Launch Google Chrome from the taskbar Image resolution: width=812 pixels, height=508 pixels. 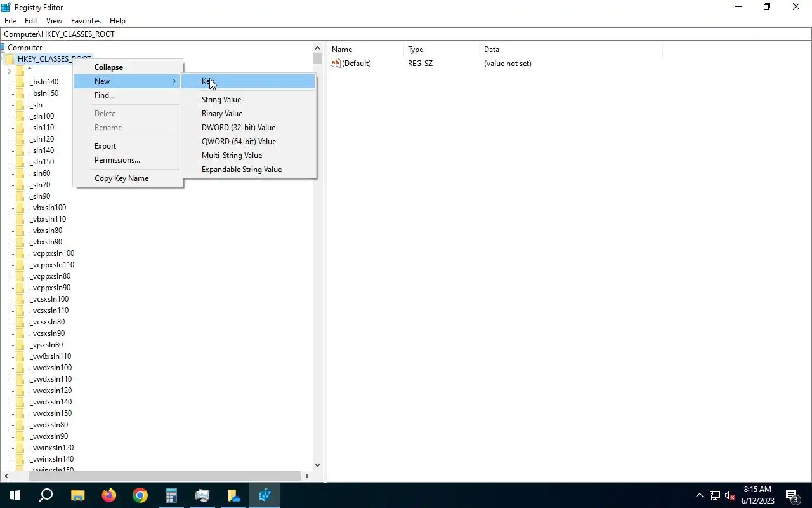pyautogui.click(x=140, y=495)
